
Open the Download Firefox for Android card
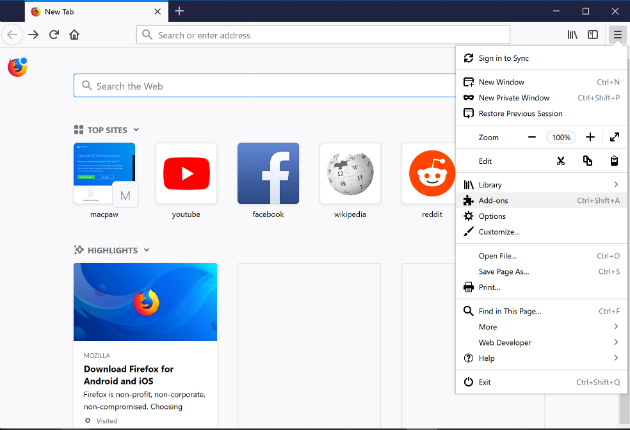coord(145,345)
